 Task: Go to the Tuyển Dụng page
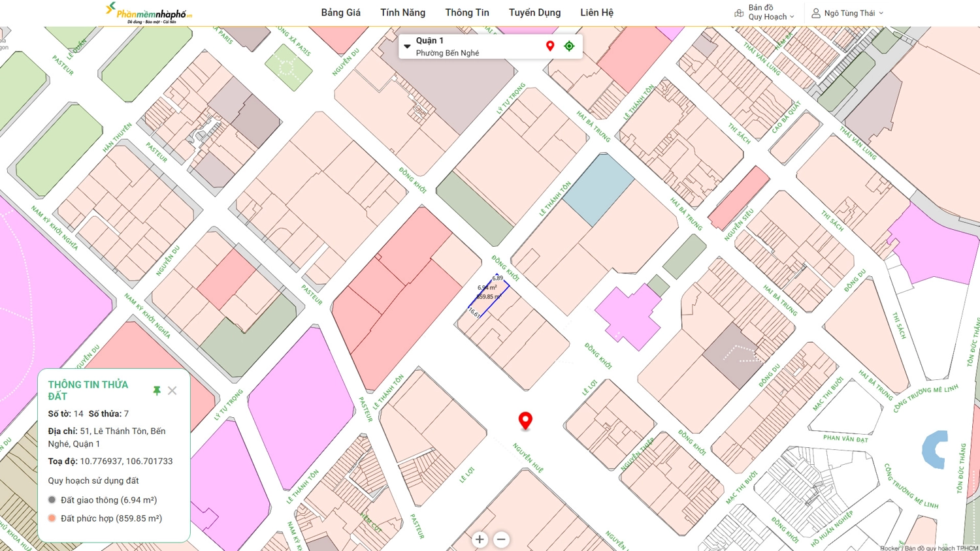(x=534, y=12)
